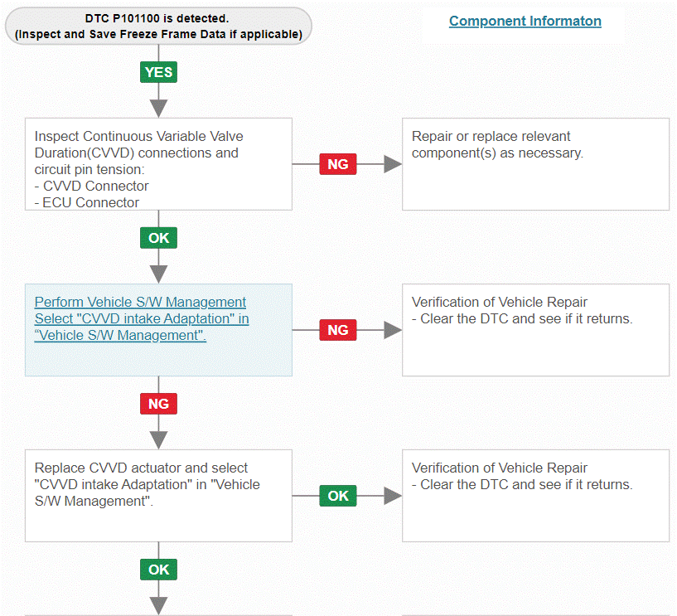Click "Vehicle S/W Management" underlined text

(120, 335)
